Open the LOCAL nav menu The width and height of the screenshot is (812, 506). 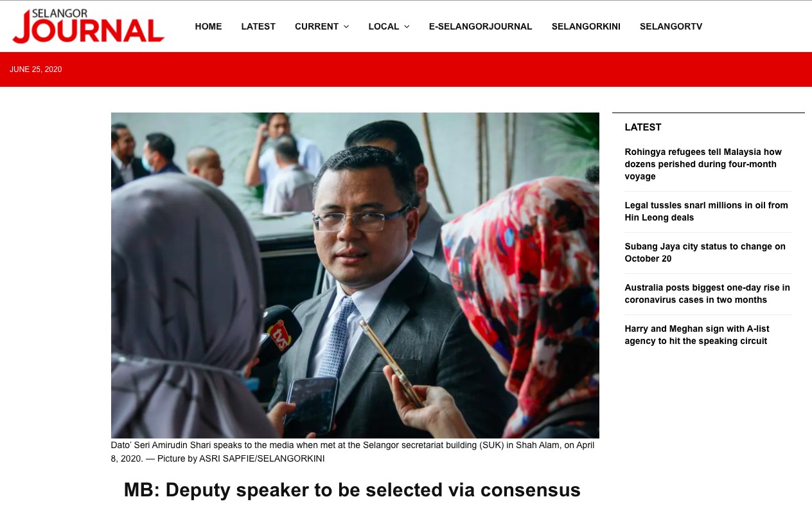389,26
